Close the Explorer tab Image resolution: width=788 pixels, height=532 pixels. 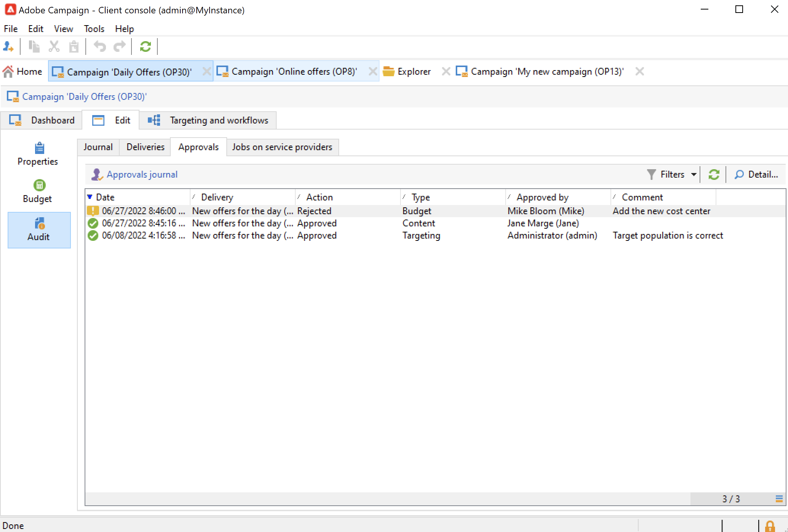pos(445,72)
